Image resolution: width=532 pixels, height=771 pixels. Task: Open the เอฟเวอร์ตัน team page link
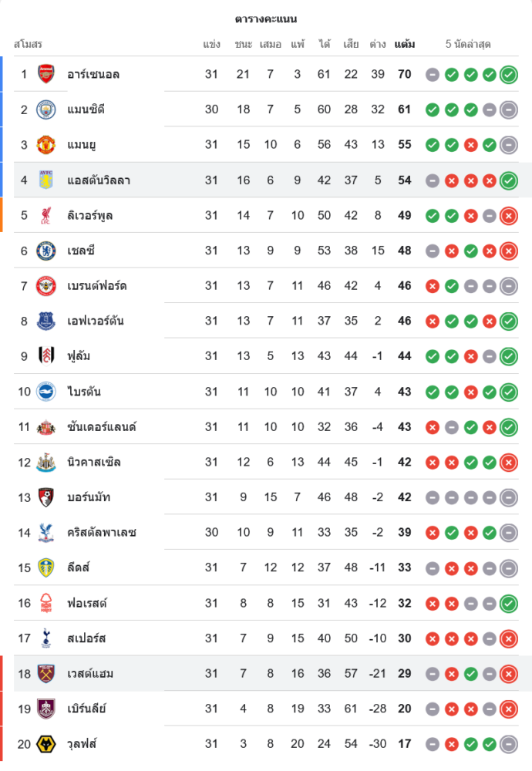[96, 321]
